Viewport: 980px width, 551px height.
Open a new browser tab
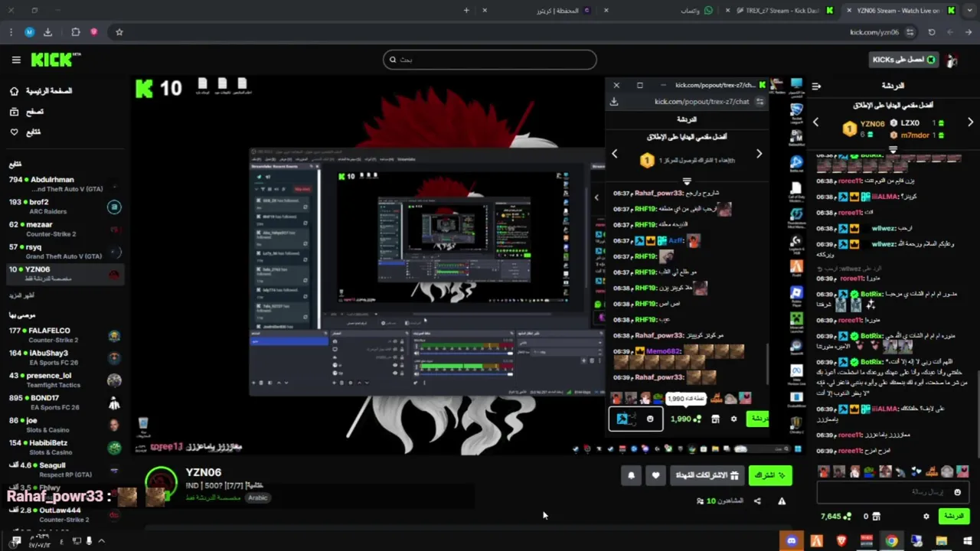(x=466, y=11)
